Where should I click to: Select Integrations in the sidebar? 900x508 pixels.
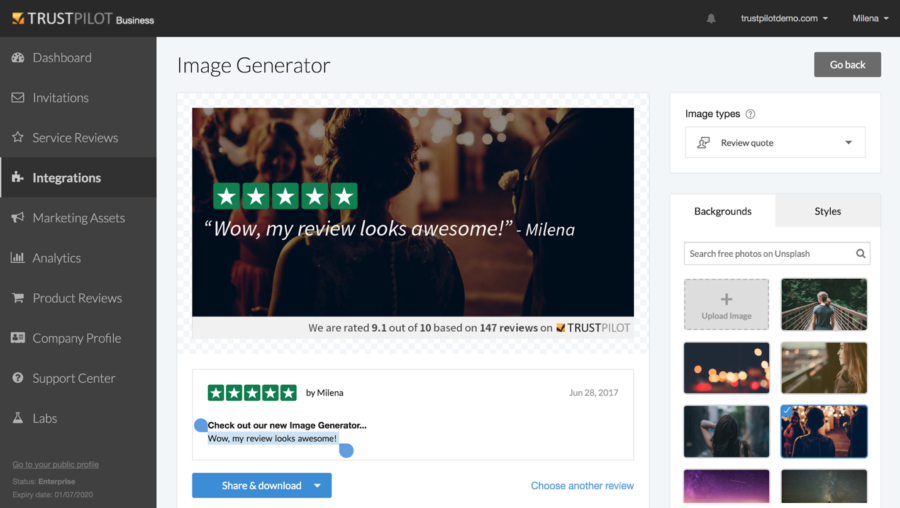(x=78, y=177)
